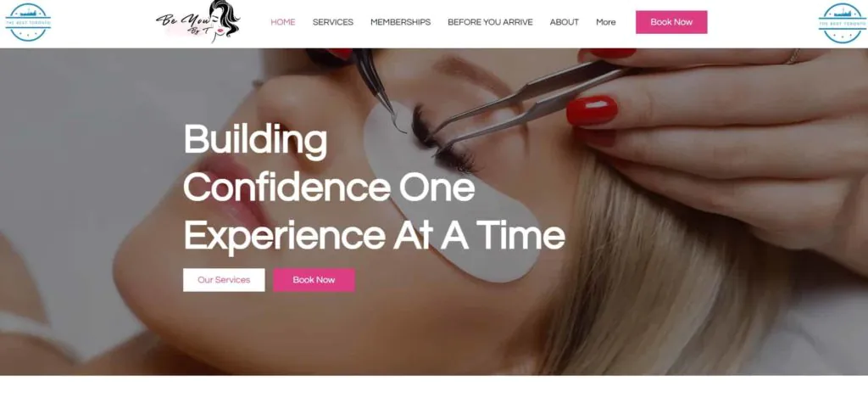Click the Confidence One headline line
This screenshot has height=420, width=868.
click(x=330, y=189)
